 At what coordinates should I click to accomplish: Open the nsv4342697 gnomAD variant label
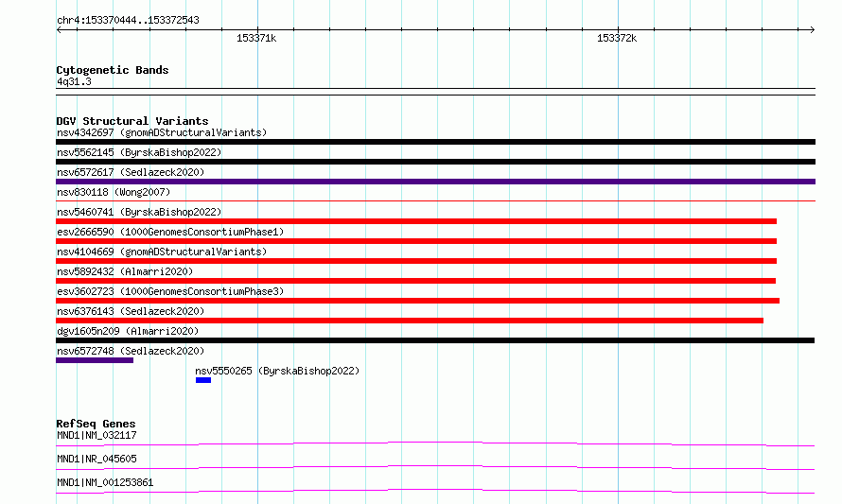(x=162, y=132)
